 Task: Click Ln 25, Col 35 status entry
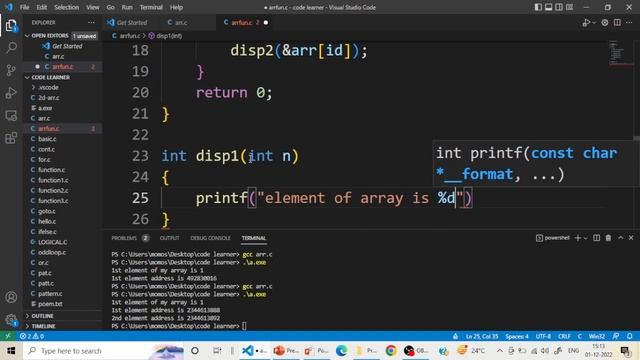[x=482, y=336]
